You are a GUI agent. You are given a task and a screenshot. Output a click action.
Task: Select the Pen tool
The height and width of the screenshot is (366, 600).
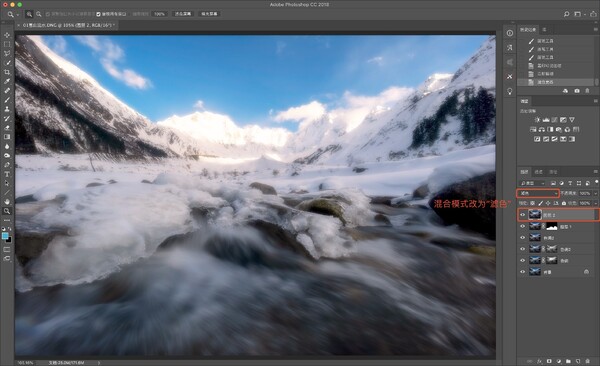pos(7,165)
